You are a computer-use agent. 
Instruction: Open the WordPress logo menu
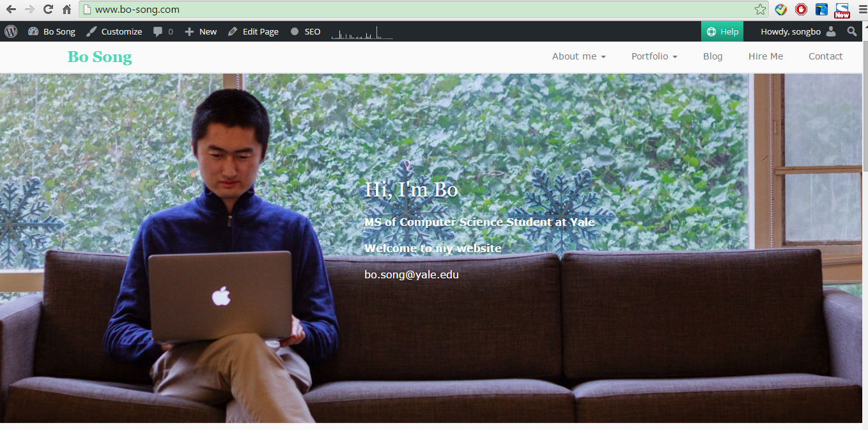[10, 31]
